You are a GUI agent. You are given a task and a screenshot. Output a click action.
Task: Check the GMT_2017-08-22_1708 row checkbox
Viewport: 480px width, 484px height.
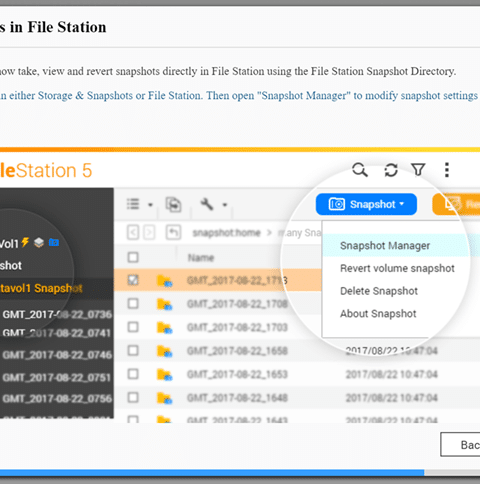coord(133,304)
